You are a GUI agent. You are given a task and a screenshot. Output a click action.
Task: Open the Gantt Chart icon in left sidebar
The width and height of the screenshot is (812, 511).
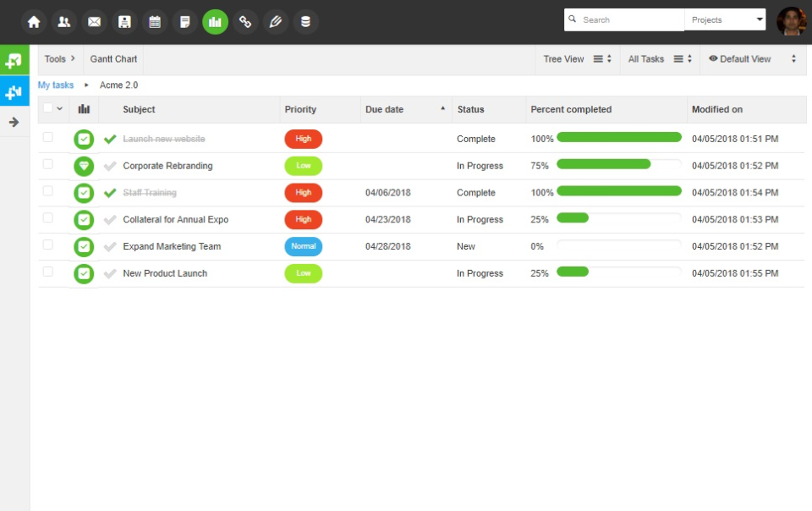pyautogui.click(x=14, y=91)
